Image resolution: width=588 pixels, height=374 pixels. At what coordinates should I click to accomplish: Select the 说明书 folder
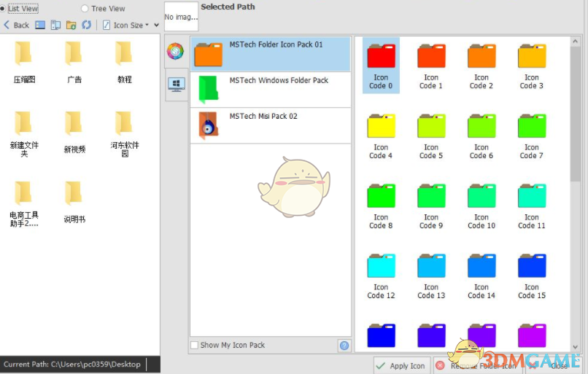click(x=74, y=202)
